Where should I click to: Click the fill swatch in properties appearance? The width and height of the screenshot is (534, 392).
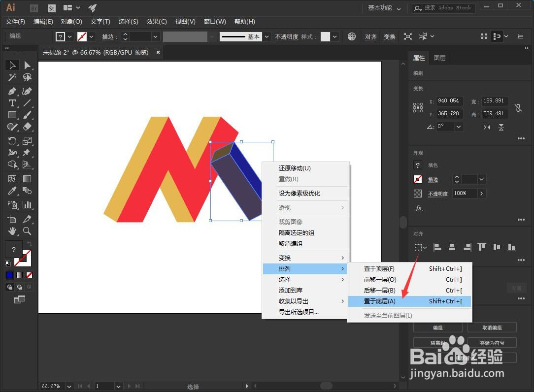418,165
